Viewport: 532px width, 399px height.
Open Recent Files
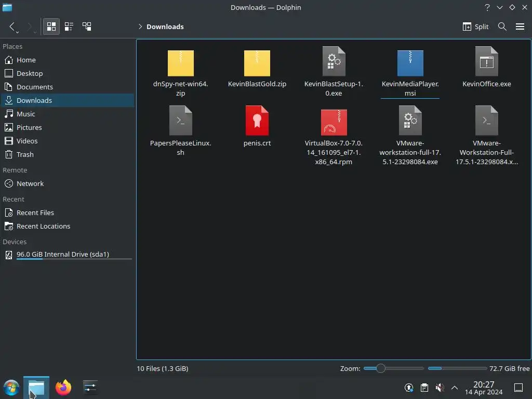[x=67, y=212]
